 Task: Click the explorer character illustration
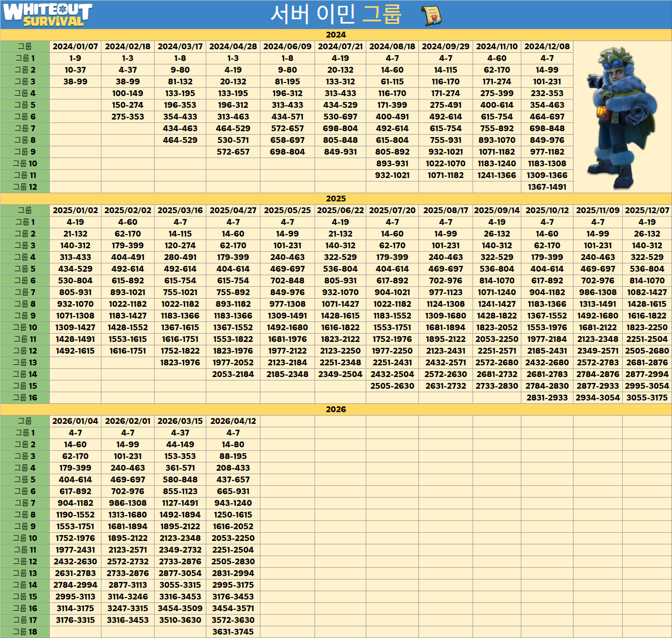tap(622, 117)
